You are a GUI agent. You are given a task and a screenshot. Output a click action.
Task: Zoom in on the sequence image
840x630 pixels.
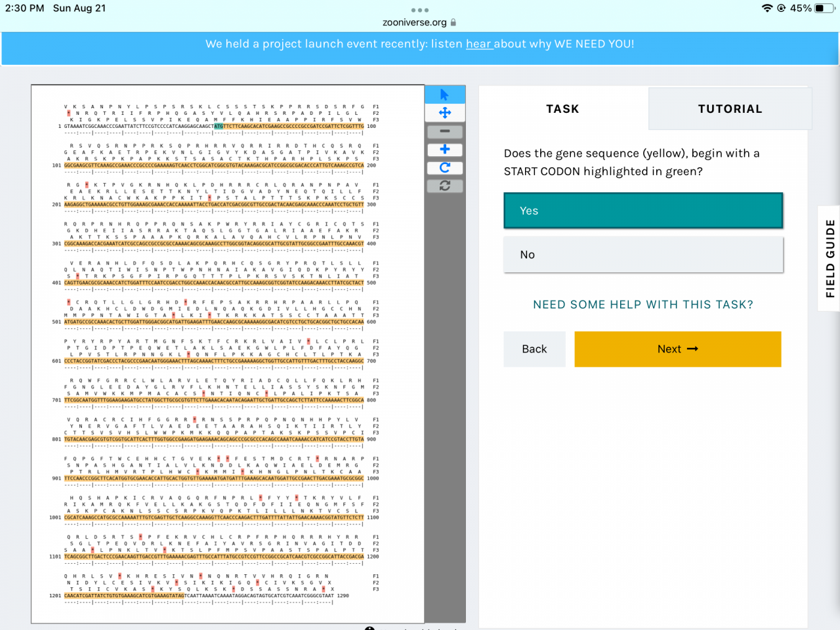[x=445, y=150]
